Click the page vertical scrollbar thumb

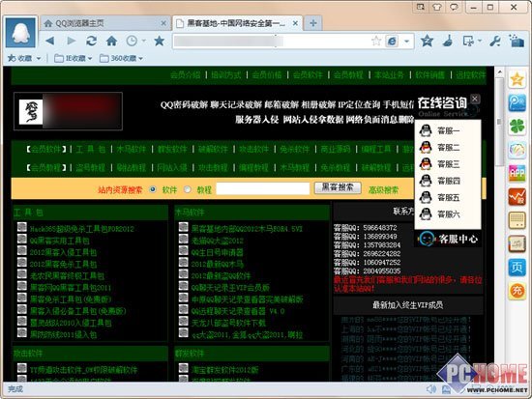[499, 121]
